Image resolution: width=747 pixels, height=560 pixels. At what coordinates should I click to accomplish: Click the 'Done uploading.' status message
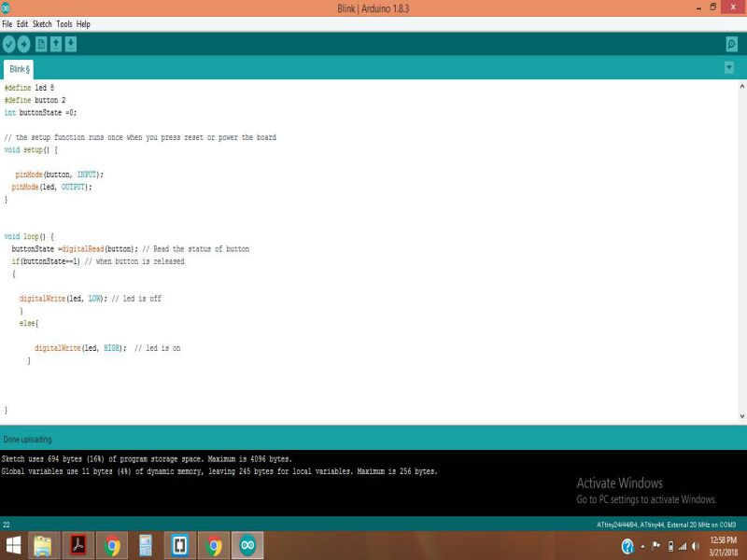click(x=27, y=439)
